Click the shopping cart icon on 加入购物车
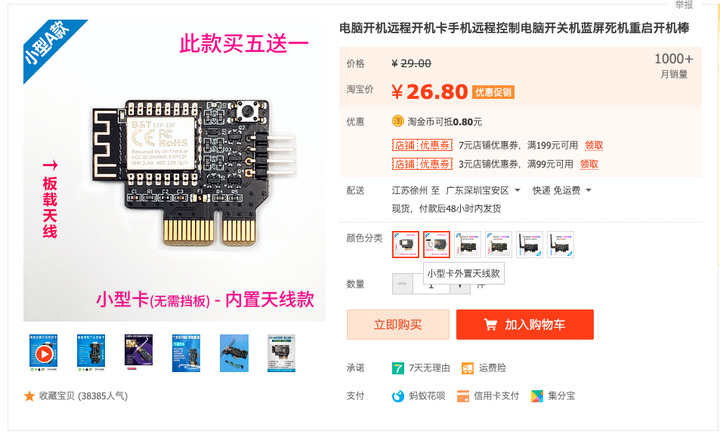Image resolution: width=720 pixels, height=434 pixels. point(490,325)
